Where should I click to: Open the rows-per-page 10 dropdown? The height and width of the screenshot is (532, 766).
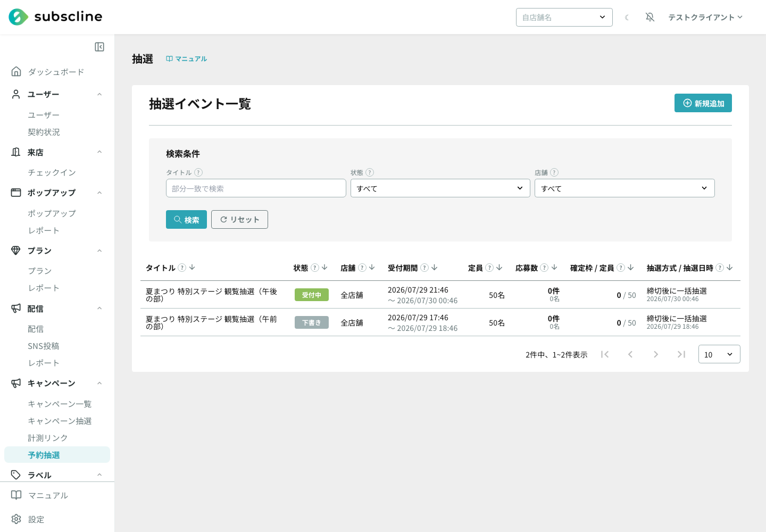pyautogui.click(x=719, y=354)
